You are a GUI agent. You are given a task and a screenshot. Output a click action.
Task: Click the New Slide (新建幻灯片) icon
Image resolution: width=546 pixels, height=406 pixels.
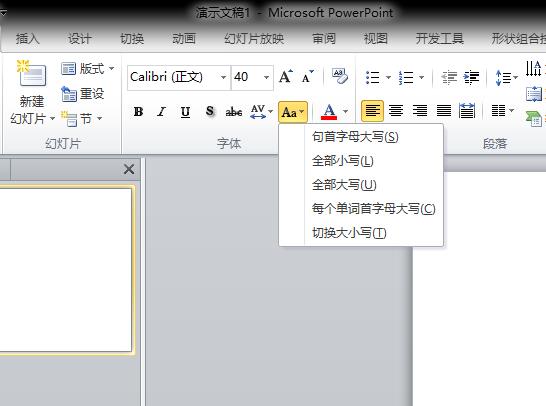(31, 73)
